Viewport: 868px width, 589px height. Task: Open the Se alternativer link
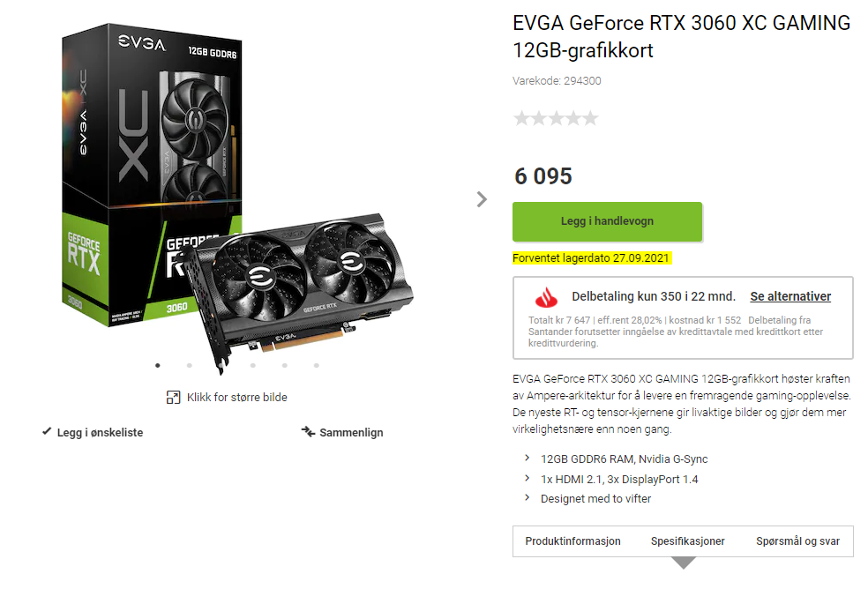point(790,296)
